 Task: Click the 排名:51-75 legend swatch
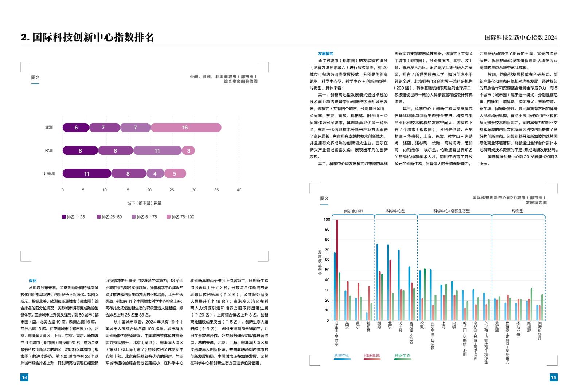134,217
